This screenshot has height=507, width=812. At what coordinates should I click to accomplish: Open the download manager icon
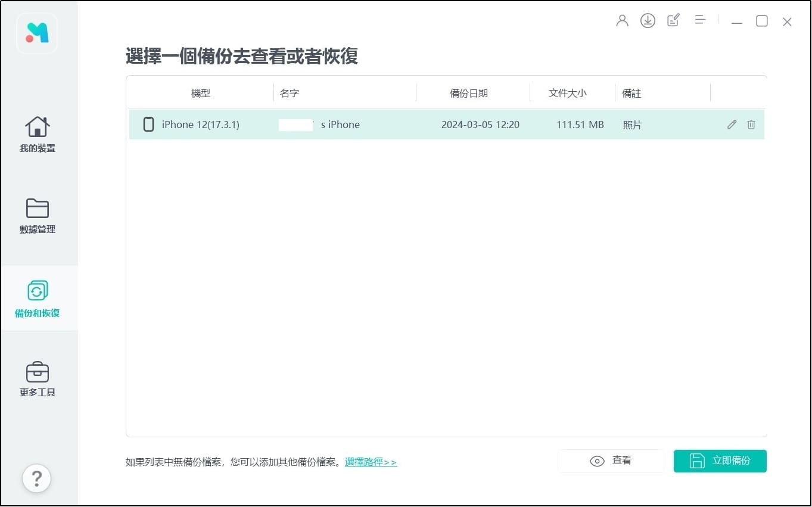click(x=648, y=21)
